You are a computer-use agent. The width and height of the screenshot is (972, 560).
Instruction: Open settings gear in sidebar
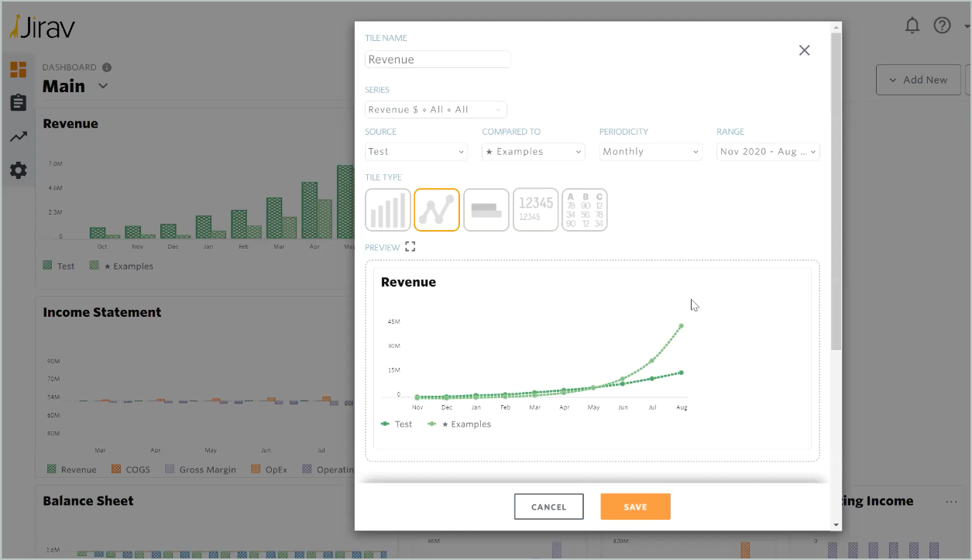(18, 170)
